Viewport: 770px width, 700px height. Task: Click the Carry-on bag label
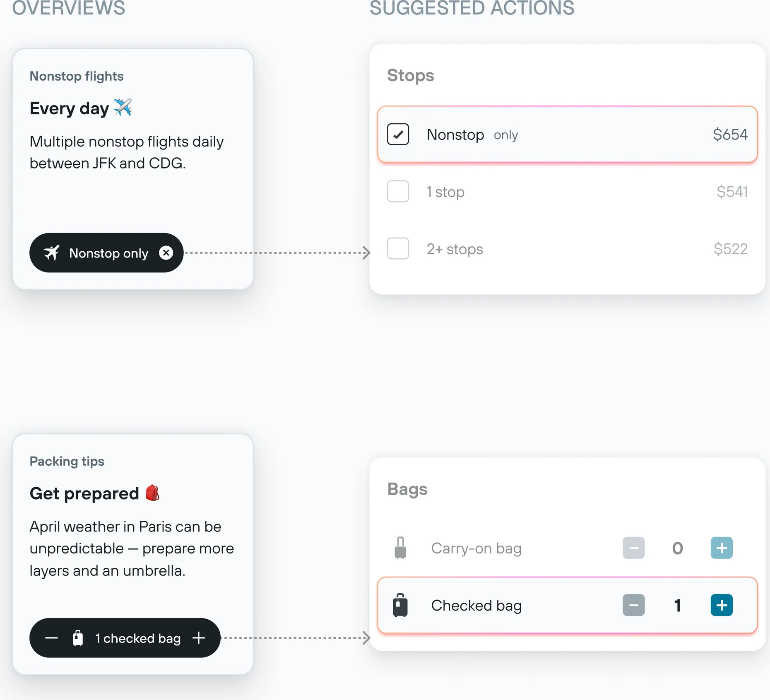click(x=476, y=548)
